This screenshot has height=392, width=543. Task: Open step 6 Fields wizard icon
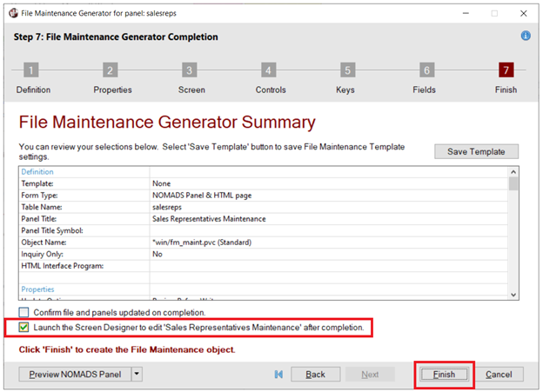[x=426, y=71]
